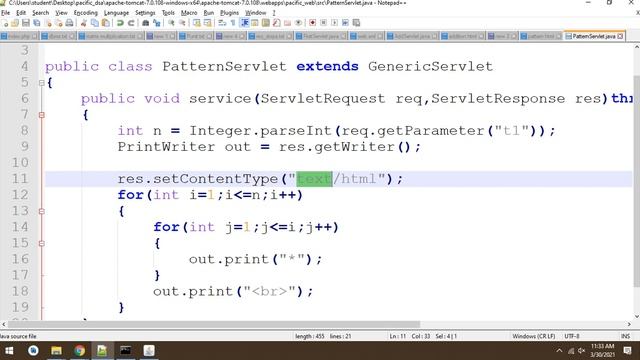
Task: Toggle Word Wrap toolbar icon
Action: (x=222, y=23)
